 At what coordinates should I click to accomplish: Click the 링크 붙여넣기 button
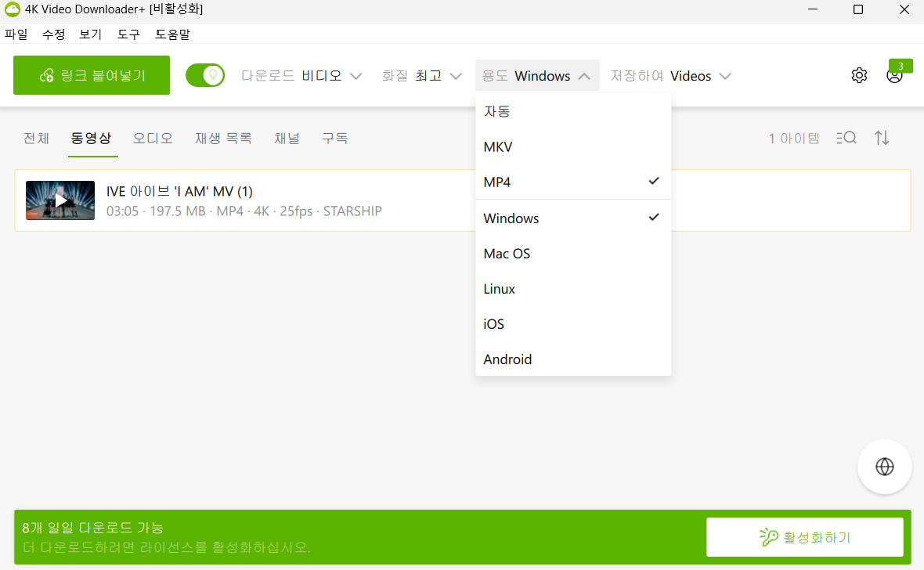(x=92, y=75)
